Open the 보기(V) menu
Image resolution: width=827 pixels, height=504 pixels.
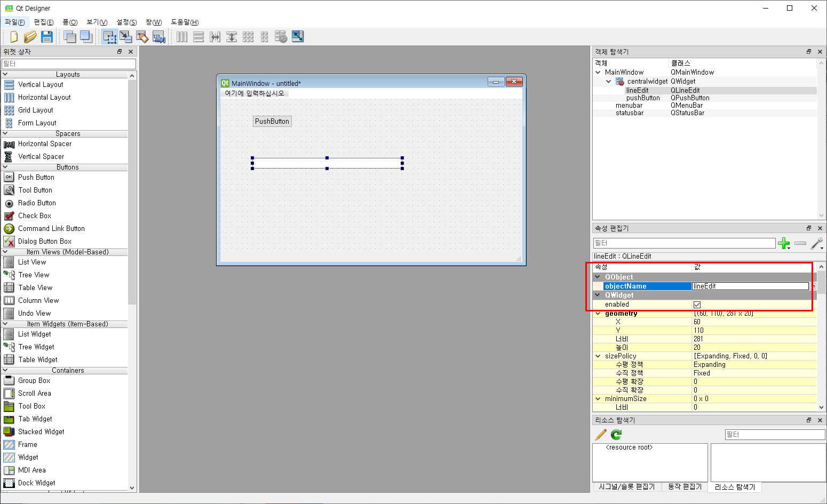tap(97, 22)
